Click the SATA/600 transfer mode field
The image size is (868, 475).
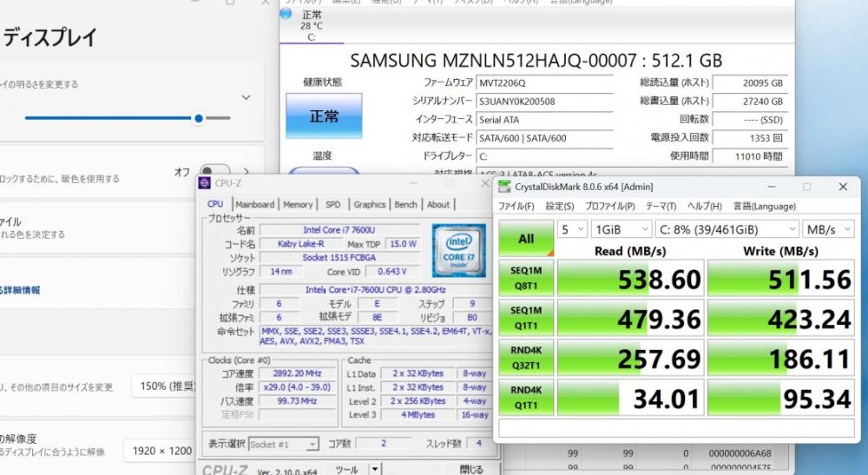(x=545, y=138)
